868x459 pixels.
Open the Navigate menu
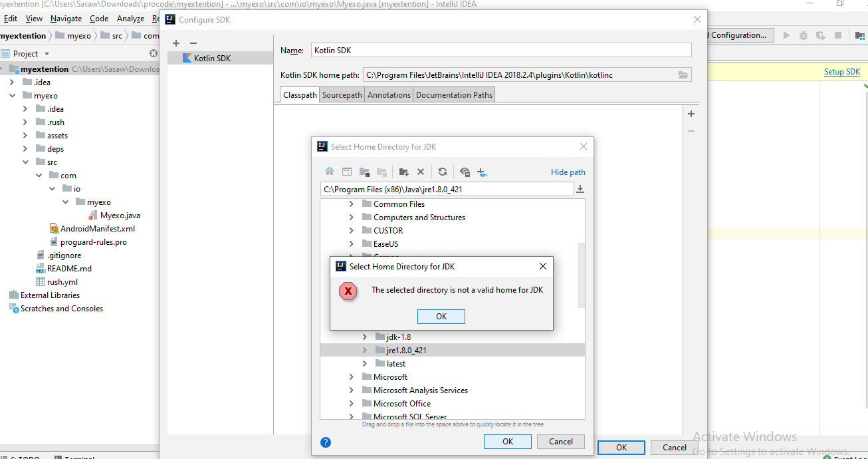pos(66,19)
